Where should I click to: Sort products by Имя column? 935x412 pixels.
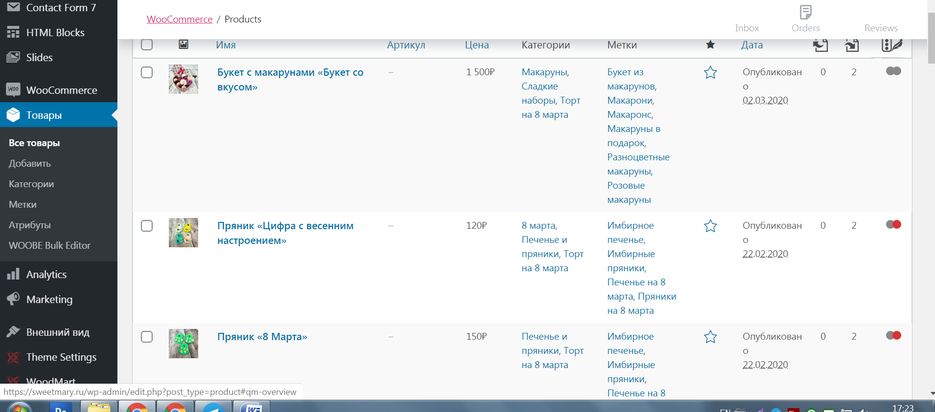(226, 45)
